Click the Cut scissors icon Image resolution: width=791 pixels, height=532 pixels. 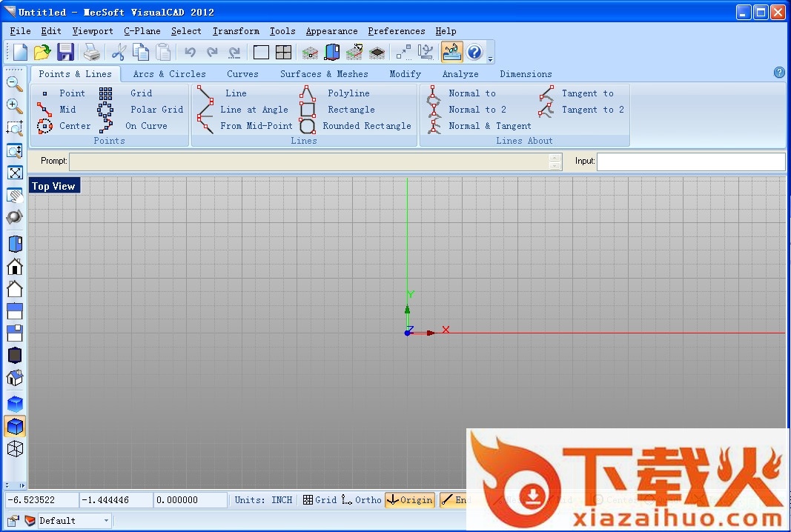[118, 52]
